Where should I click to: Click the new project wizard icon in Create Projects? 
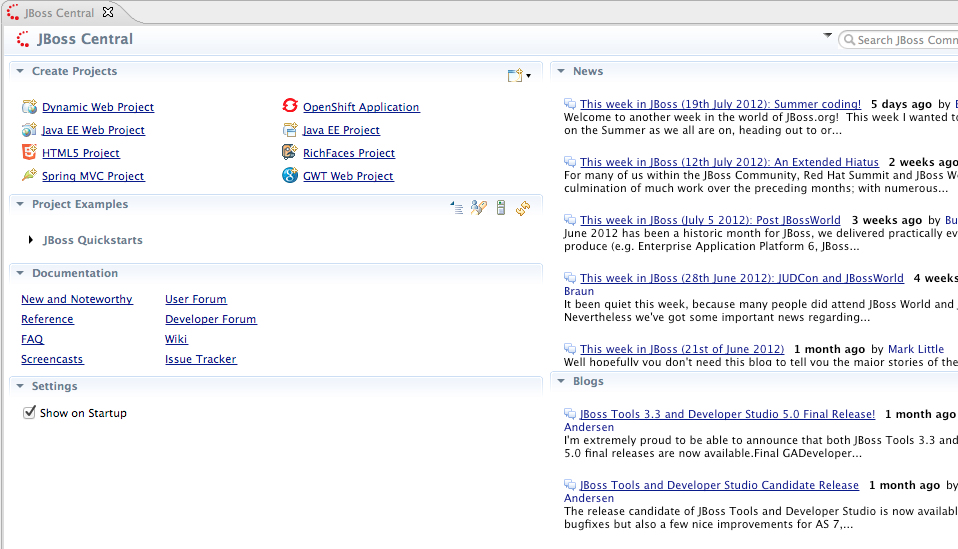(x=515, y=75)
